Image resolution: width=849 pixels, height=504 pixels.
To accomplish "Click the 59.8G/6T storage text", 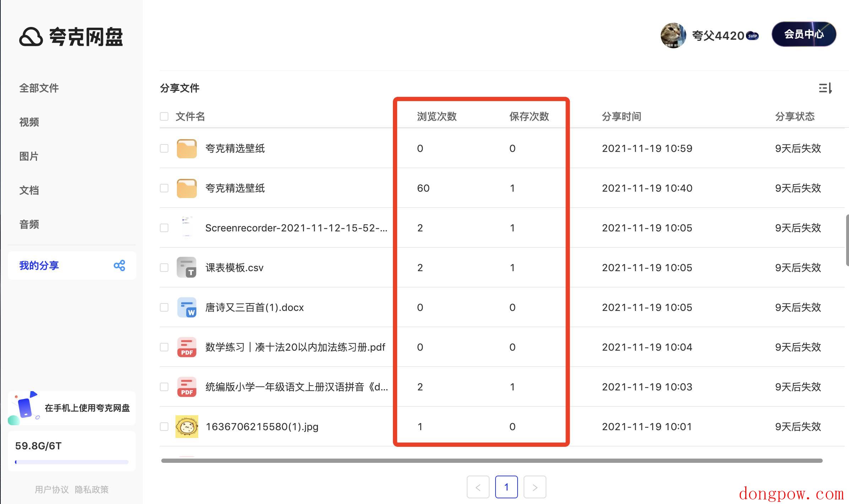I will [38, 446].
